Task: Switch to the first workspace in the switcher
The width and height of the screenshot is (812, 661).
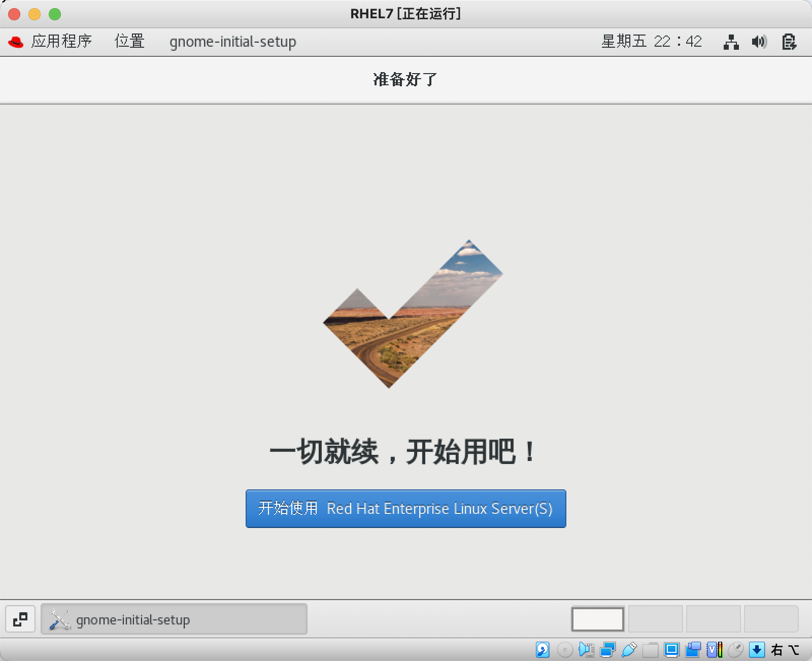Action: (598, 619)
